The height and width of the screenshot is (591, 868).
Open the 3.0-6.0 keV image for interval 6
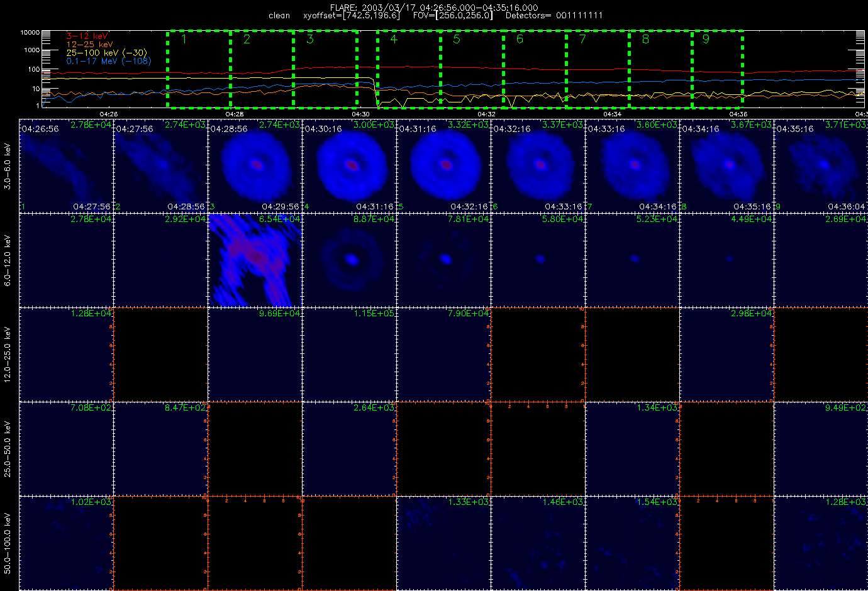(x=538, y=166)
